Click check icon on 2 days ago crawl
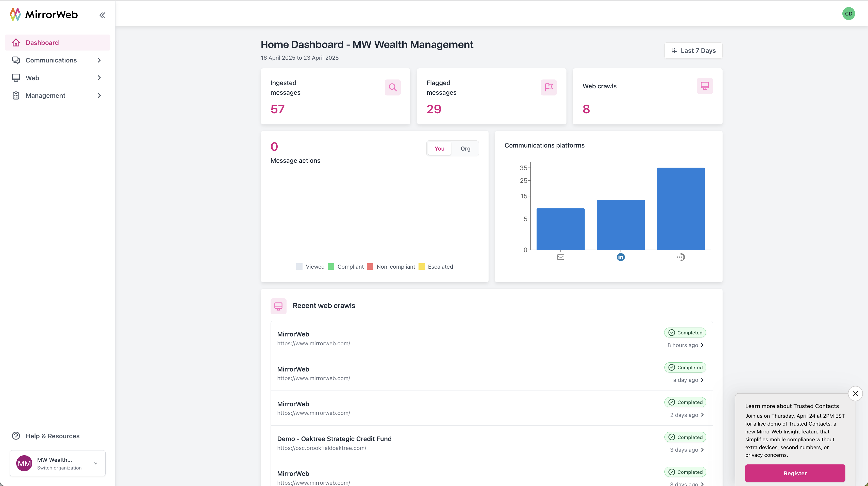This screenshot has width=868, height=486. click(672, 402)
